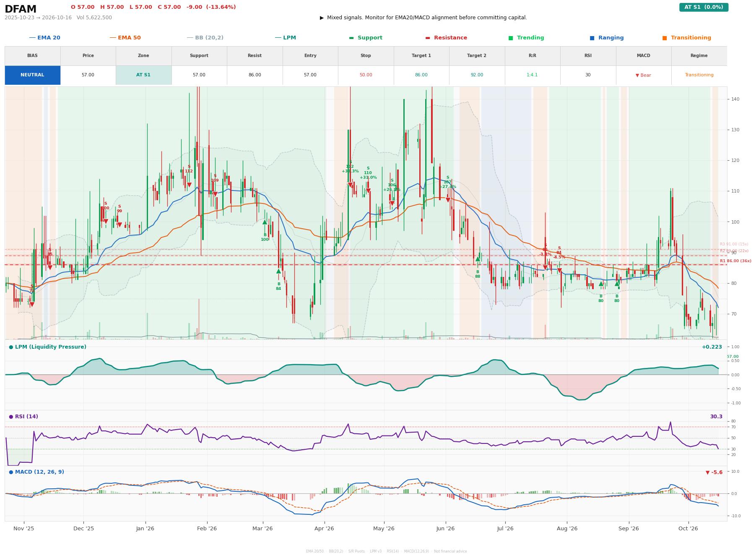Click the red 50.00 stop value
The height and width of the screenshot is (558, 756).
pos(366,75)
